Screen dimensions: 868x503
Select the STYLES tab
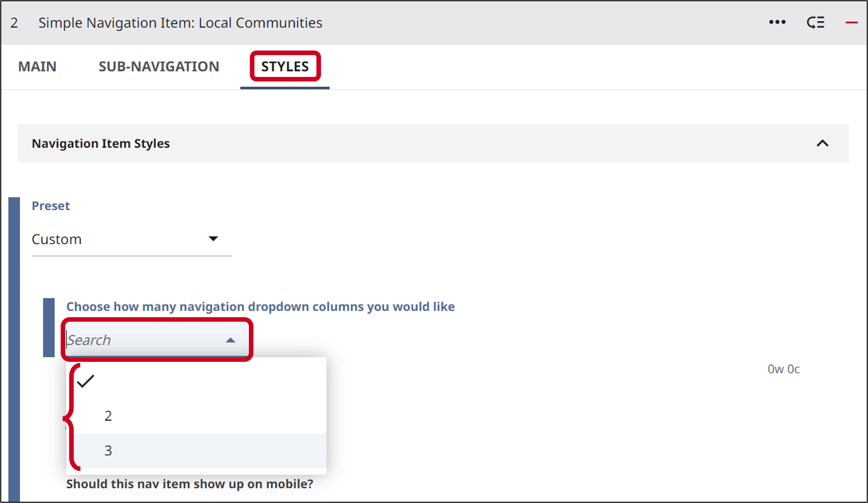pyautogui.click(x=285, y=67)
